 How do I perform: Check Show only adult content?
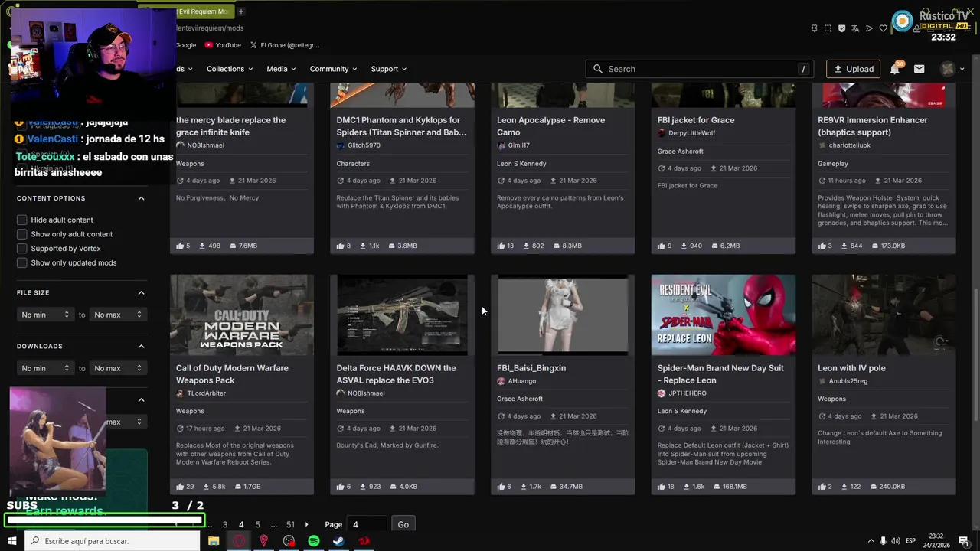pos(22,234)
